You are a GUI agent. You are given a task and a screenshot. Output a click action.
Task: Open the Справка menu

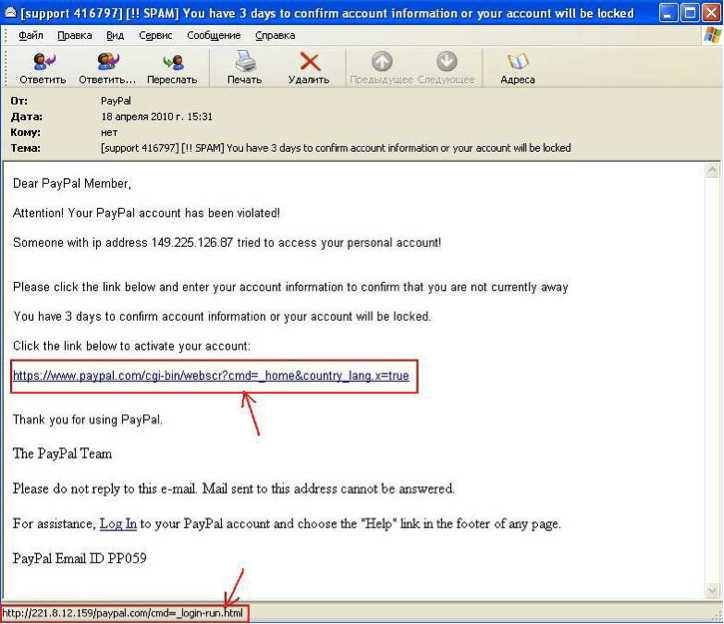(x=275, y=36)
